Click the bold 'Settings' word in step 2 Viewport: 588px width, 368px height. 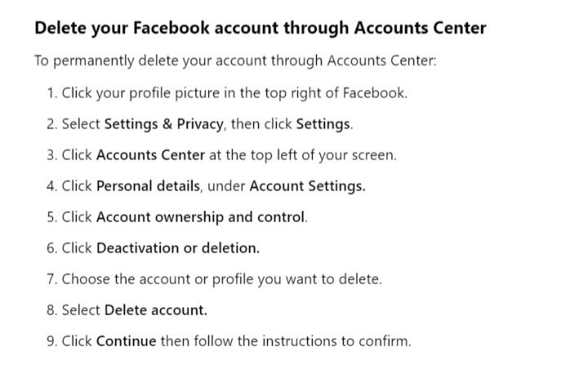click(x=323, y=124)
